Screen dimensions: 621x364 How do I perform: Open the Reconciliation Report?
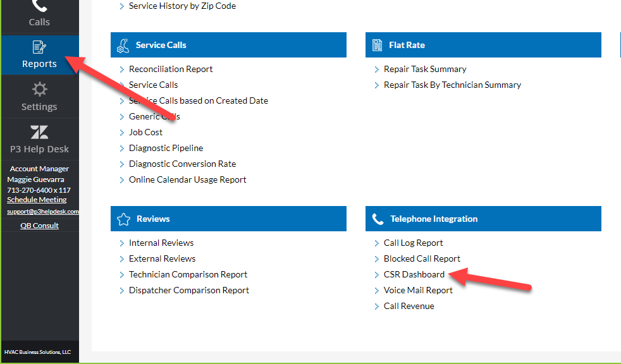click(x=171, y=70)
